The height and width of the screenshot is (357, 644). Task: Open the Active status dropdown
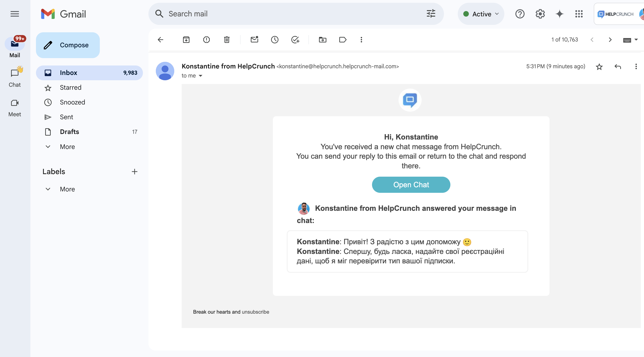tap(481, 14)
